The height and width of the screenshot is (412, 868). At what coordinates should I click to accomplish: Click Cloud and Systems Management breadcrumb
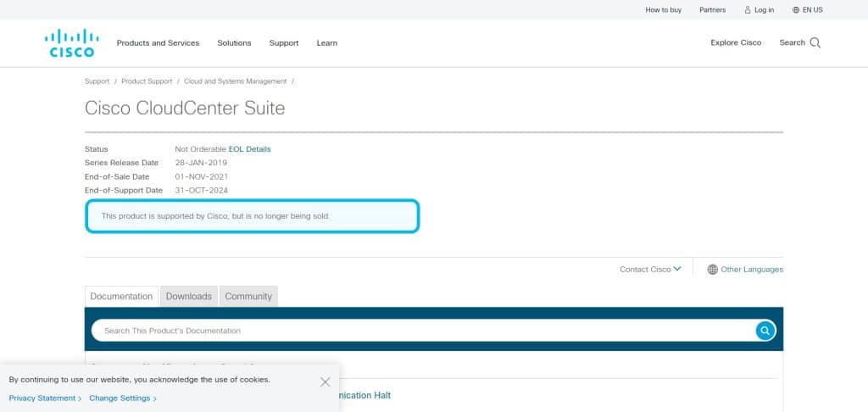click(x=236, y=81)
